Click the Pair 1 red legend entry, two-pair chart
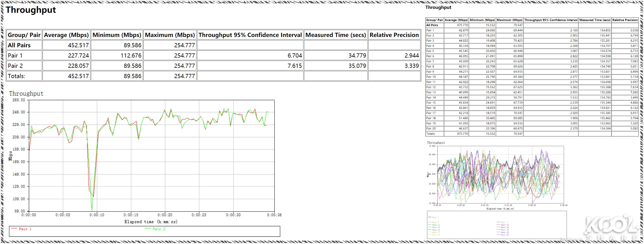 (x=21, y=229)
